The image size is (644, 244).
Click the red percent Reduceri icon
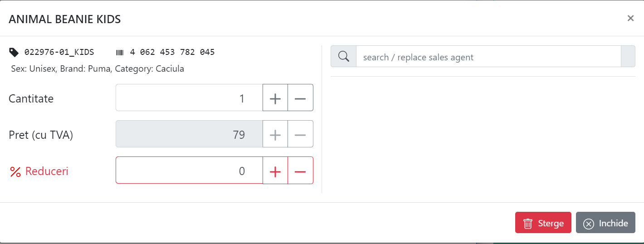tap(15, 172)
